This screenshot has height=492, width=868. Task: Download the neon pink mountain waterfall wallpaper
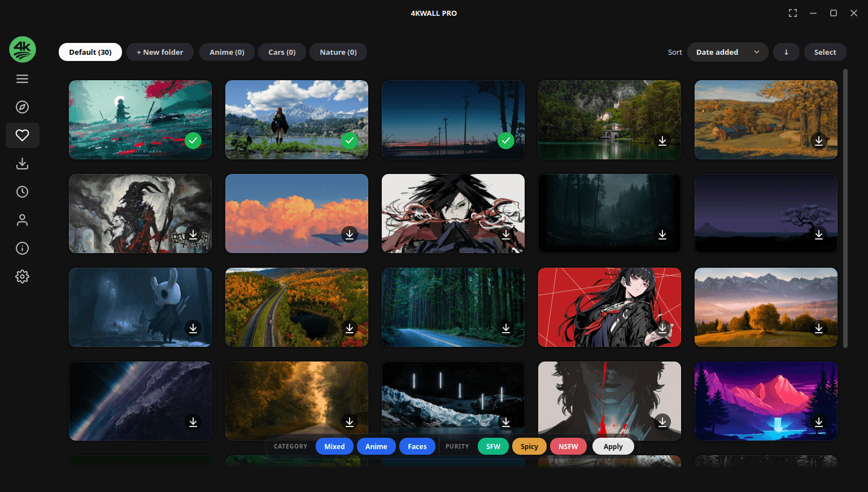[819, 422]
